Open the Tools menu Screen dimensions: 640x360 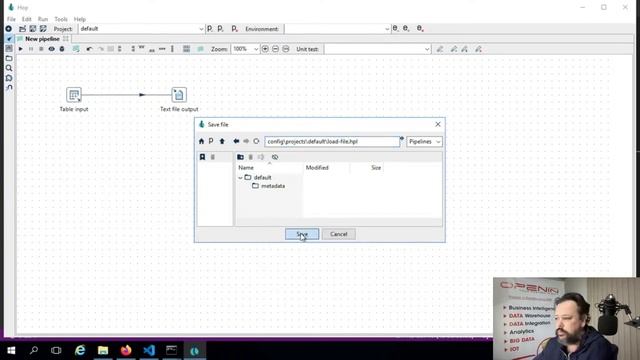(x=61, y=19)
